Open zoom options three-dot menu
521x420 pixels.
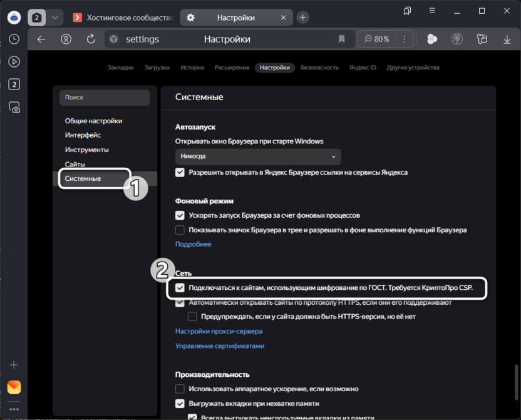(x=405, y=39)
